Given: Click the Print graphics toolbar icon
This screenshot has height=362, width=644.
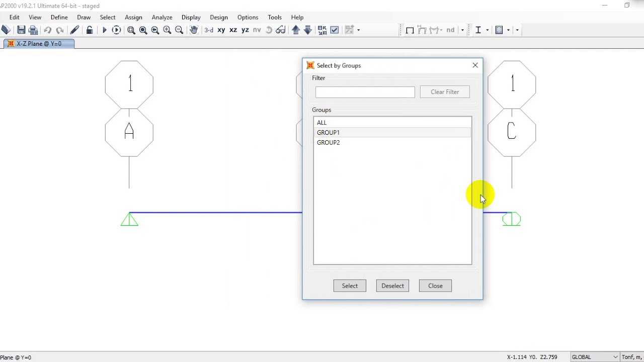Looking at the screenshot, I should pyautogui.click(x=33, y=30).
